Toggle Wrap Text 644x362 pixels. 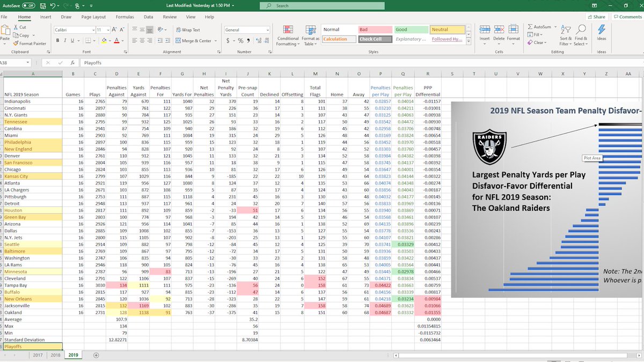188,30
